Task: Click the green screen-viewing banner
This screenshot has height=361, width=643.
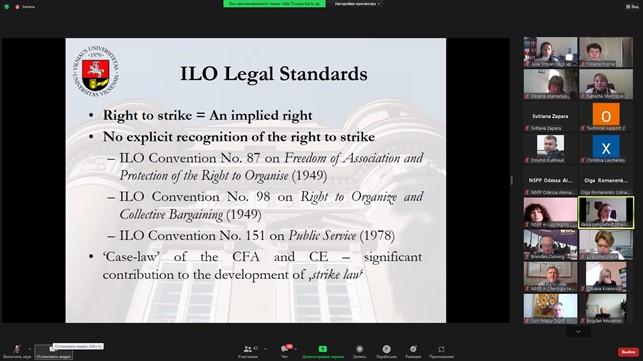Action: 274,4
